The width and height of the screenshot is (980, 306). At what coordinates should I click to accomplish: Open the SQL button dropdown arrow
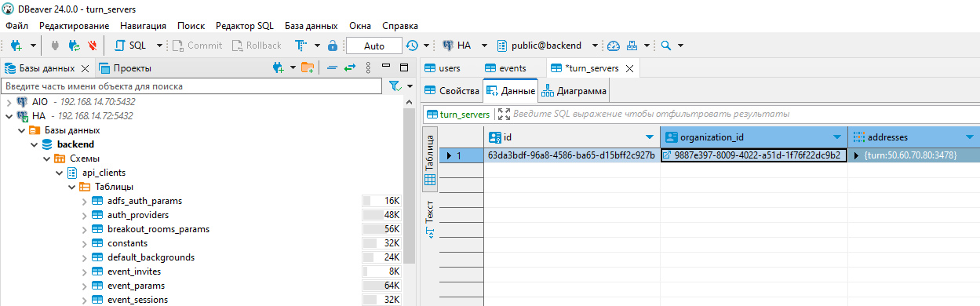click(x=159, y=46)
